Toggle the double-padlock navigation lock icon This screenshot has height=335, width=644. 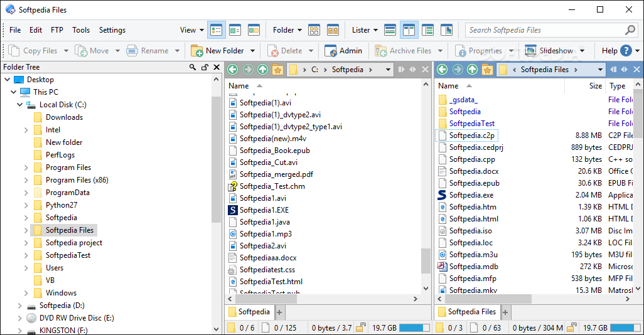pos(333,30)
